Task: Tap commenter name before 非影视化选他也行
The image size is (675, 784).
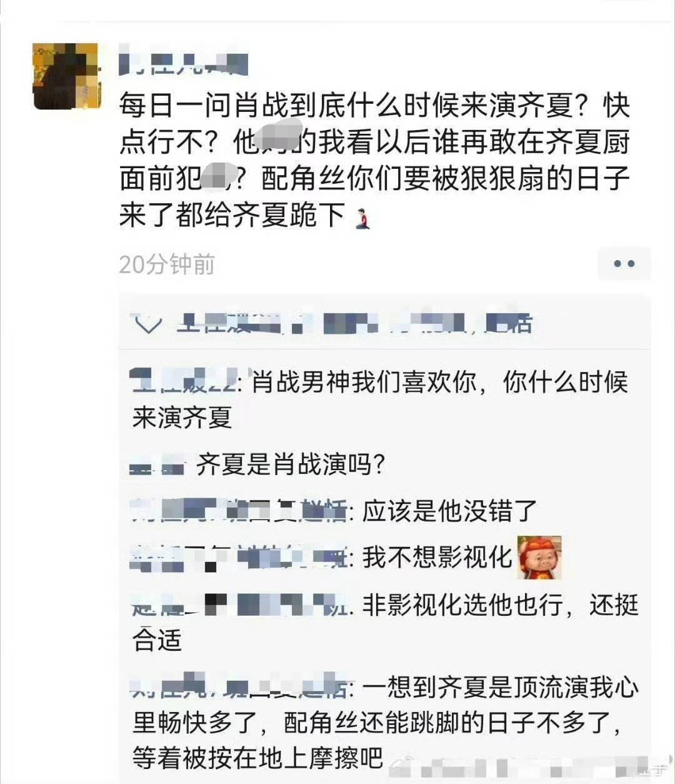Action: coord(239,605)
